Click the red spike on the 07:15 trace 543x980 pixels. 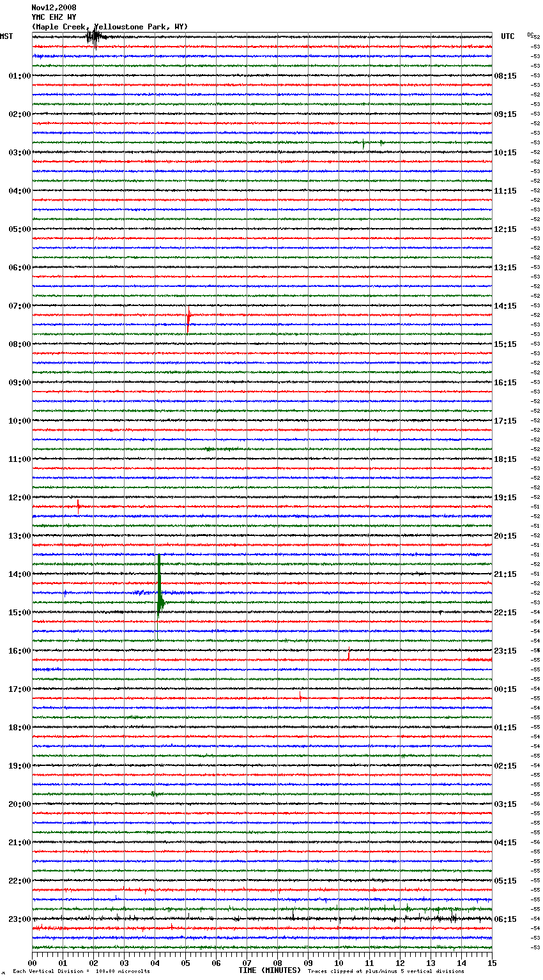pos(188,319)
